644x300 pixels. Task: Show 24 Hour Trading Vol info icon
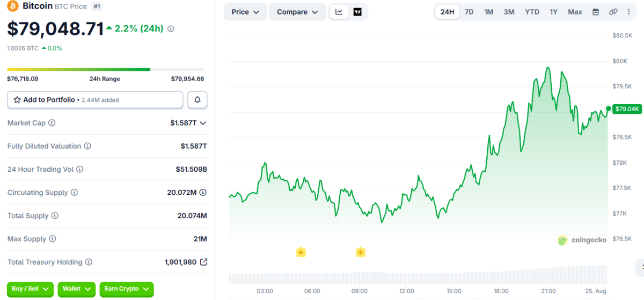(x=79, y=169)
